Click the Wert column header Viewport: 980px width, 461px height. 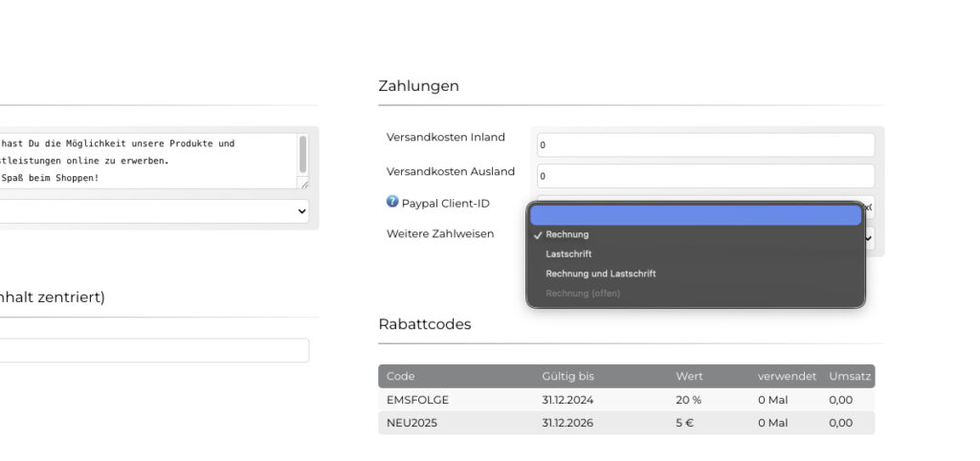point(689,377)
